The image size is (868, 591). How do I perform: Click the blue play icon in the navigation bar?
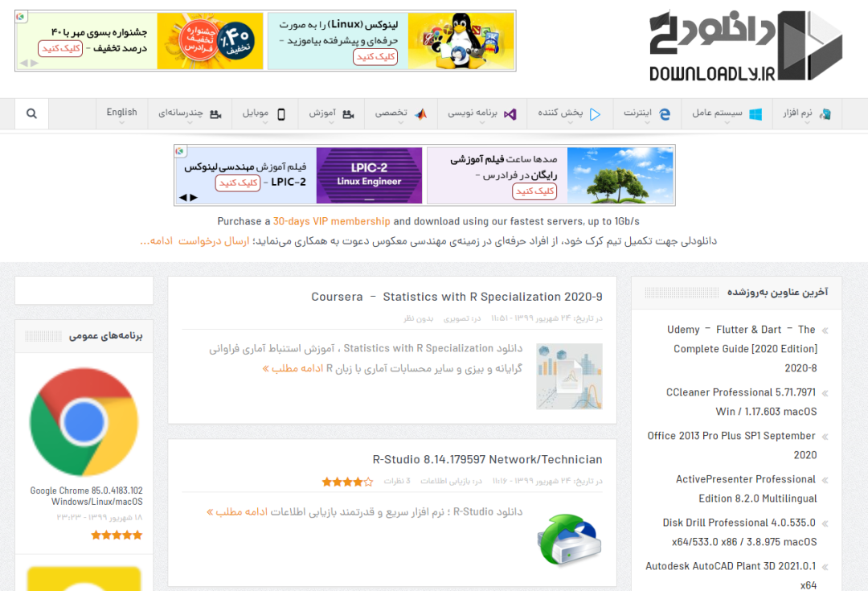tap(595, 114)
